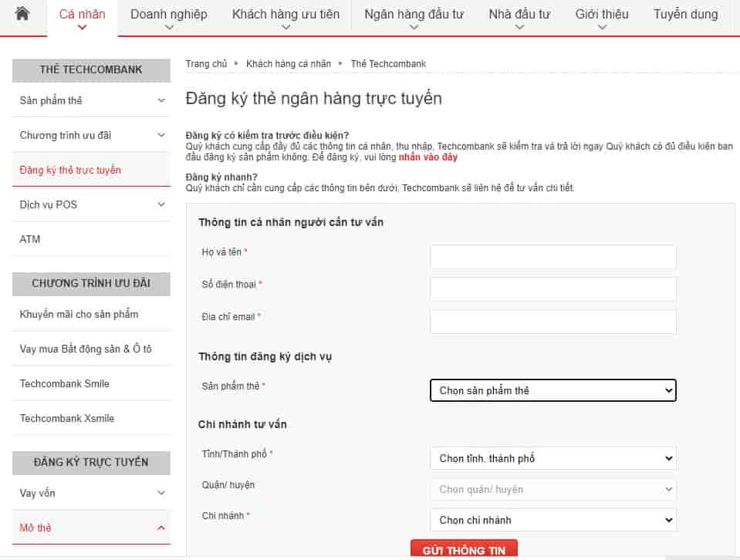Viewport: 740px width, 560px height.
Task: Click the Vay vốn sidebar label
Action: (x=37, y=493)
